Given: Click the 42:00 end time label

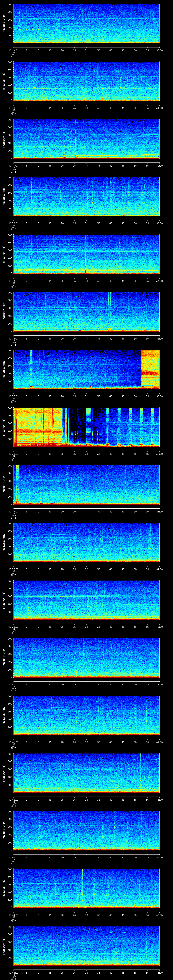Looking at the screenshot, I should (x=160, y=742).
